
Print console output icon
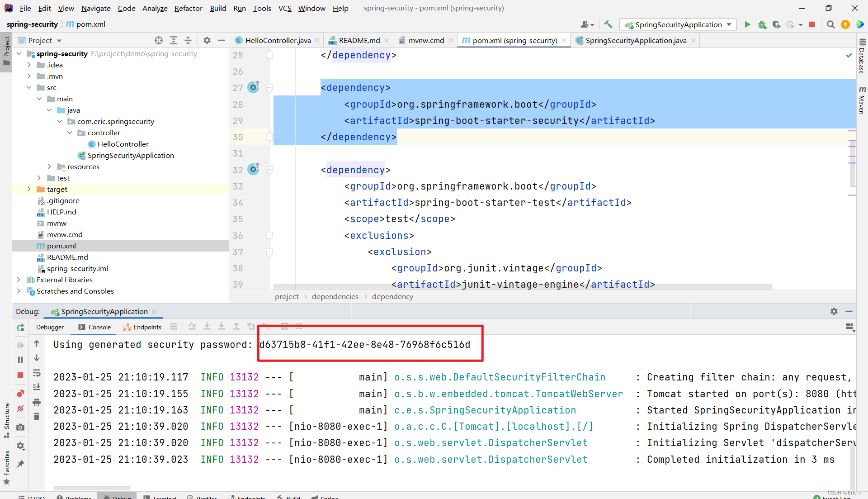pyautogui.click(x=37, y=402)
